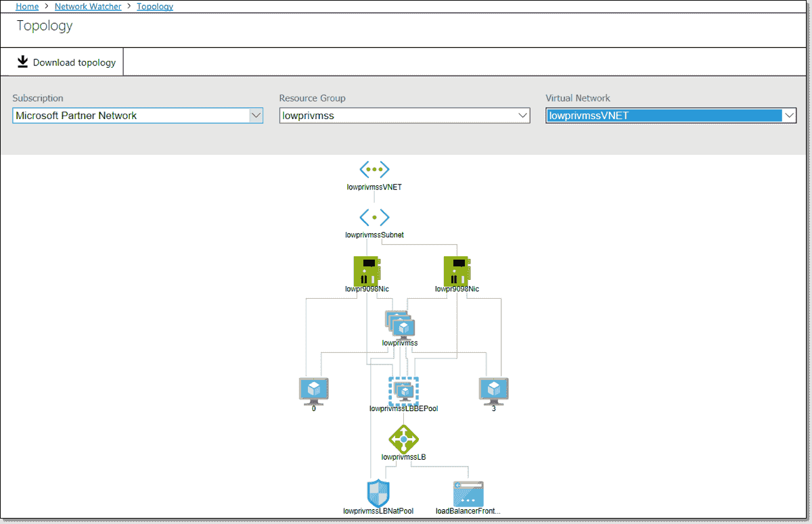This screenshot has height=524, width=812.
Task: Go to Home breadcrumb link
Action: 27,6
